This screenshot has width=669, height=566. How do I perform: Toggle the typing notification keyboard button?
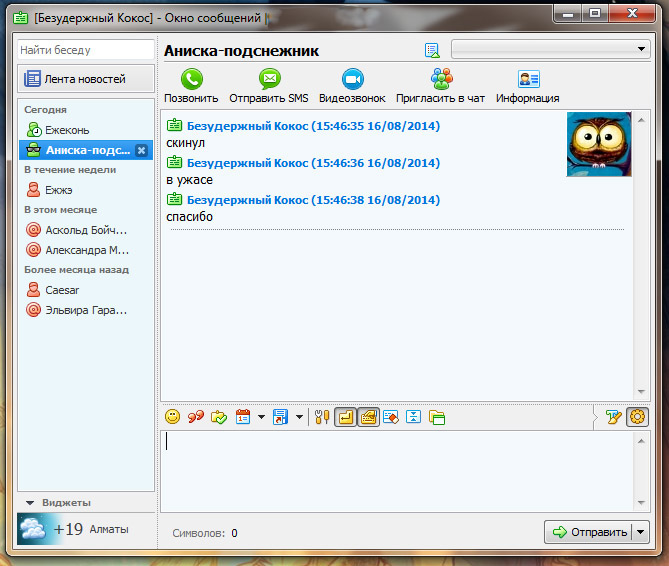(x=369, y=417)
